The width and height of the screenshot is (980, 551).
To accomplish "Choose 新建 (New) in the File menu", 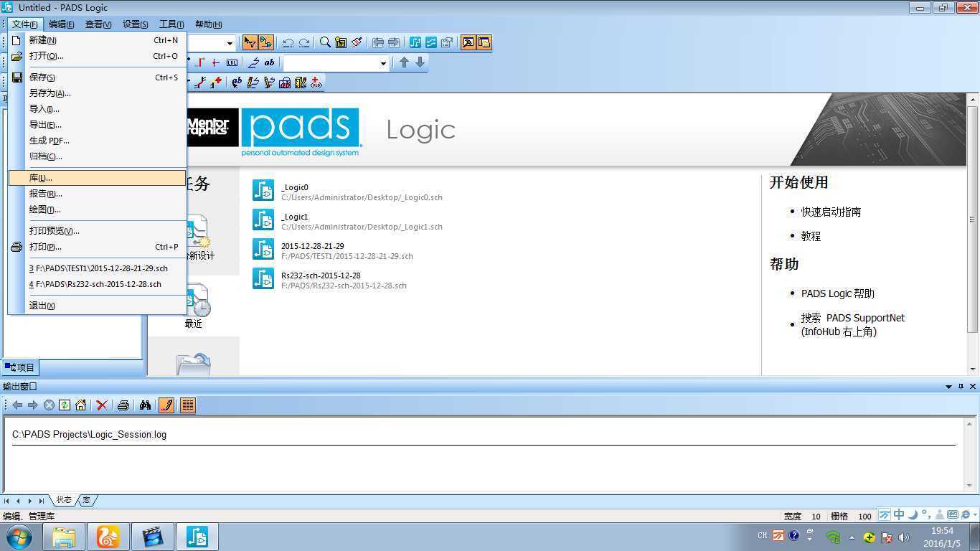I will coord(97,40).
